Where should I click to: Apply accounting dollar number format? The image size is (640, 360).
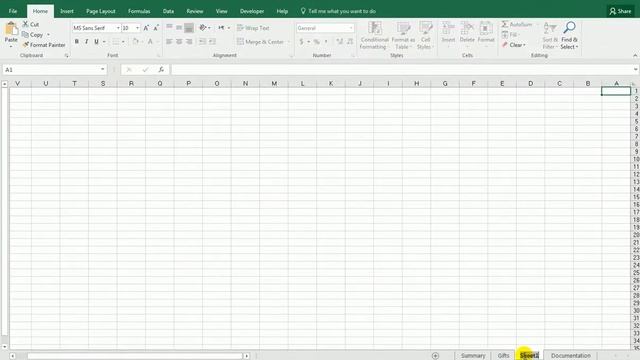(x=301, y=42)
